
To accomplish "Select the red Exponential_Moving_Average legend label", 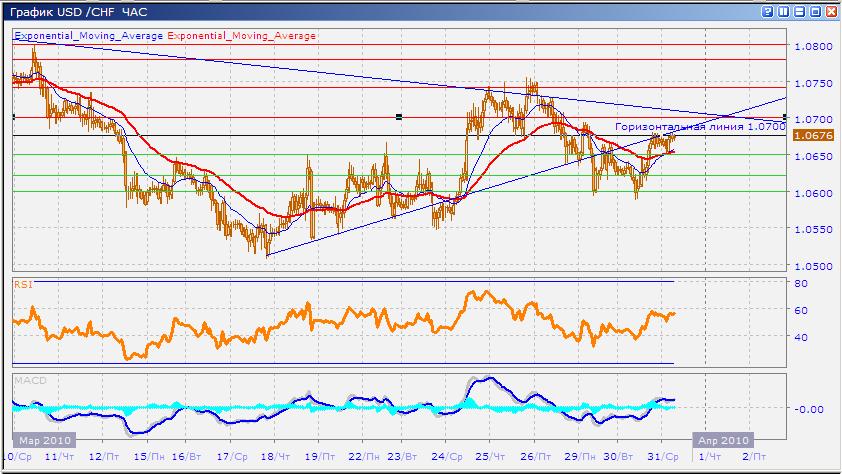I will tap(241, 35).
